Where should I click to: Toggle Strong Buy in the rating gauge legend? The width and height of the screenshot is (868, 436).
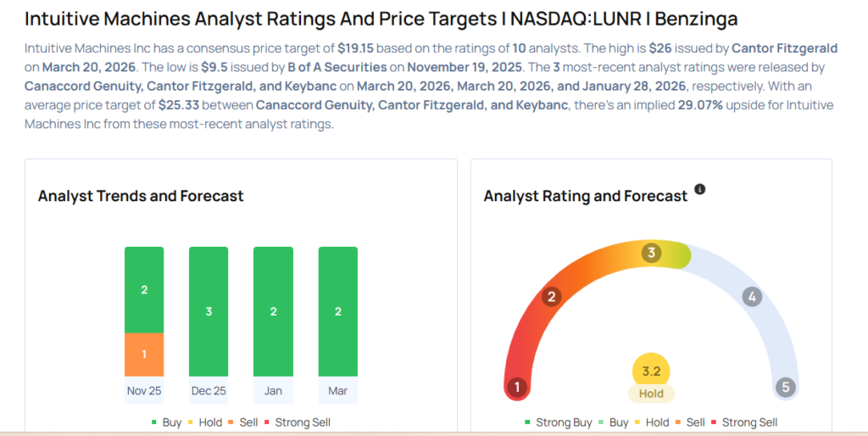coord(559,422)
